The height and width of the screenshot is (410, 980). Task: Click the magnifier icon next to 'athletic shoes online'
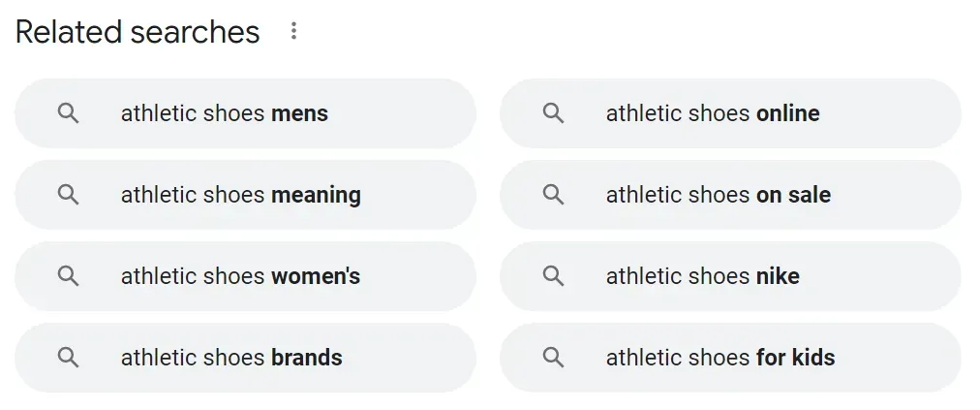pos(553,113)
